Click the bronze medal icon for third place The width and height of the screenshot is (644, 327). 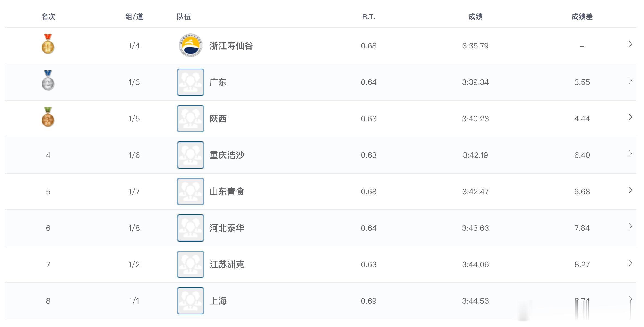[48, 117]
